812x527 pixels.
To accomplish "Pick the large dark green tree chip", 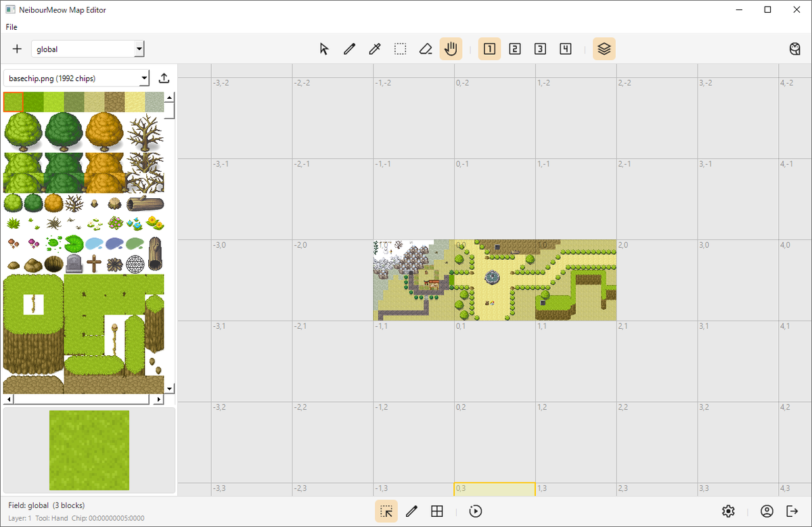I will pyautogui.click(x=64, y=132).
